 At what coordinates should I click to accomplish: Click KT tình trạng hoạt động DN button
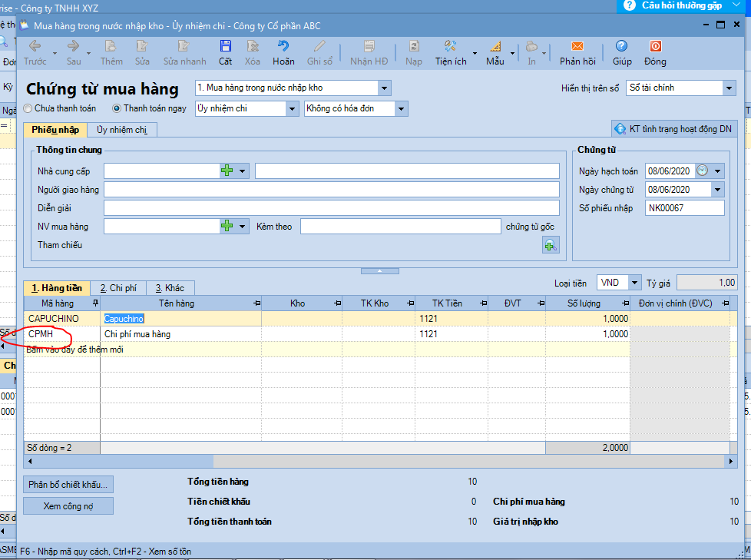click(674, 129)
